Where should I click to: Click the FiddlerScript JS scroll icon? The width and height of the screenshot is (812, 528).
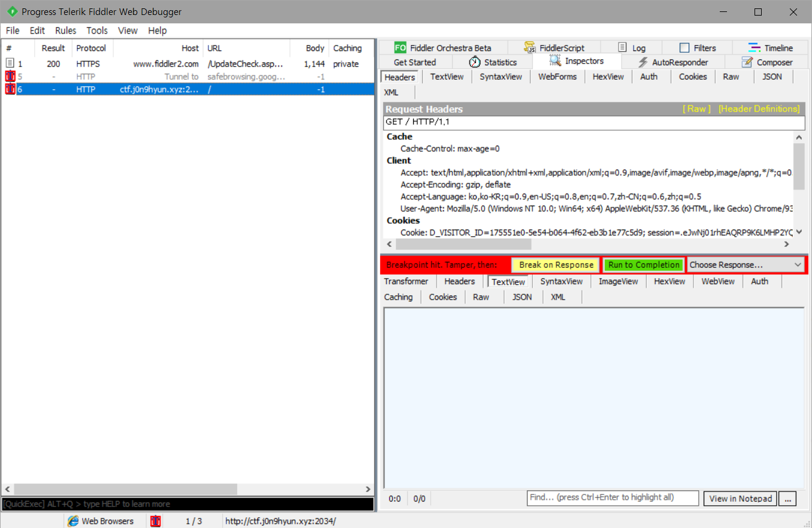530,48
